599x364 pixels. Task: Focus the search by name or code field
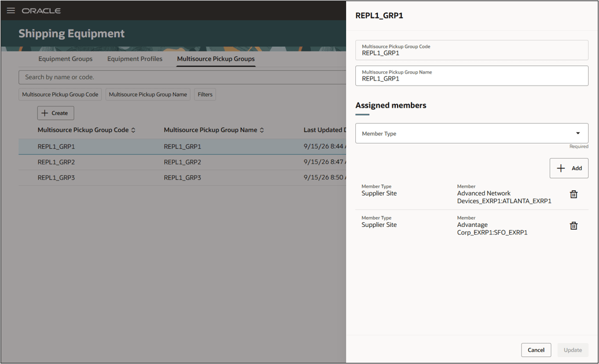[x=182, y=77]
